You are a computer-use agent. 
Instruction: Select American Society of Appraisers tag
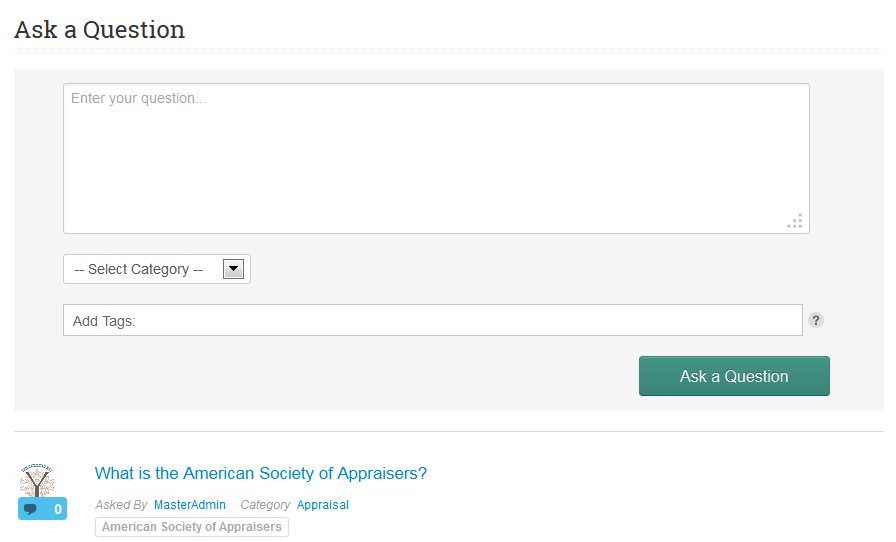tap(192, 527)
